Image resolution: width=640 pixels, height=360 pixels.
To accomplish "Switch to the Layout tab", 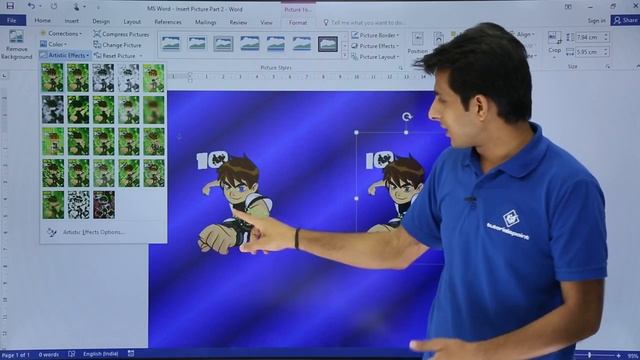I will pos(132,22).
